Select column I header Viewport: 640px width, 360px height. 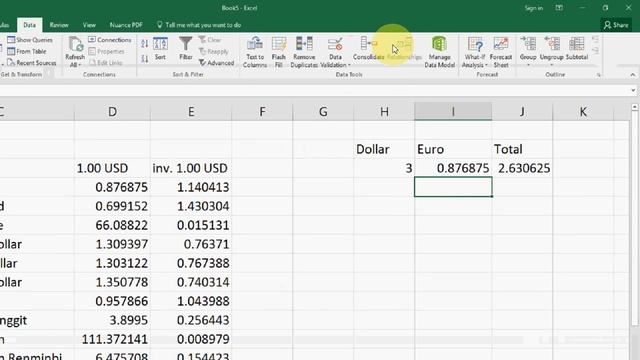(x=453, y=111)
